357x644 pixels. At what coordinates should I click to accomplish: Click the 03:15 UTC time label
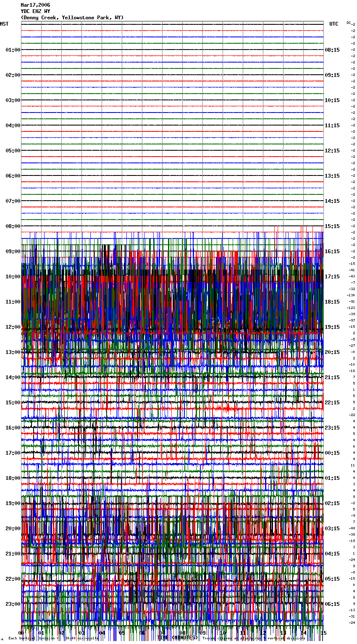(x=332, y=529)
